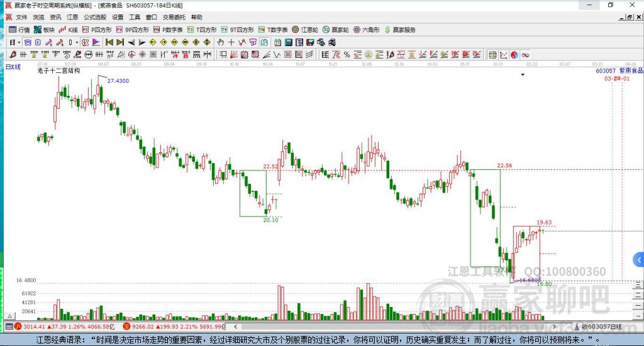Jump to last bar with skip-to-end icon
Viewport: 644px width, 346px height.
[x=120, y=42]
